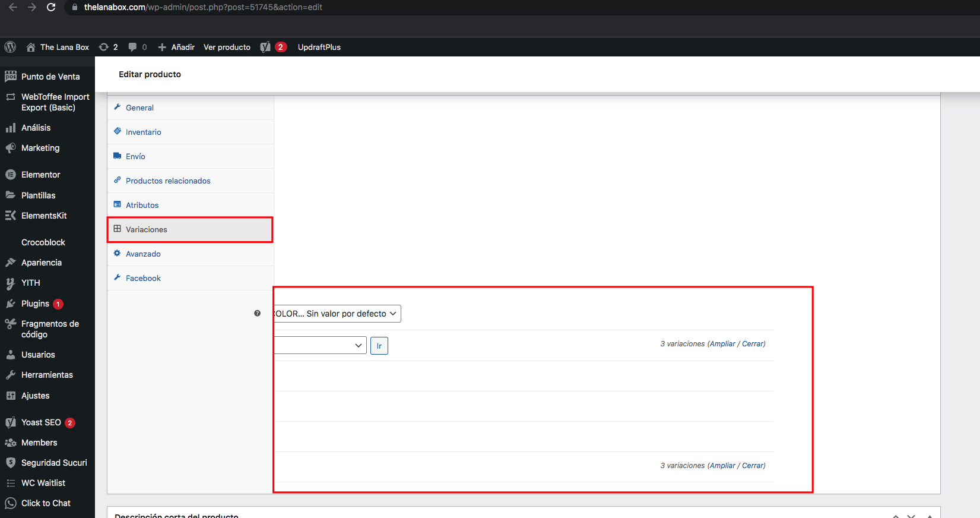The image size is (980, 518).
Task: Click the Plantillas folder icon
Action: click(x=11, y=195)
